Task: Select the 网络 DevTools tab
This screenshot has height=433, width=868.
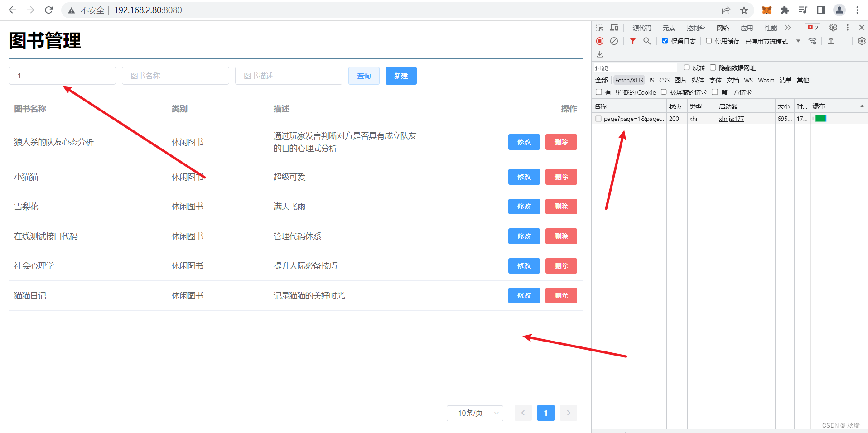Action: pyautogui.click(x=723, y=28)
